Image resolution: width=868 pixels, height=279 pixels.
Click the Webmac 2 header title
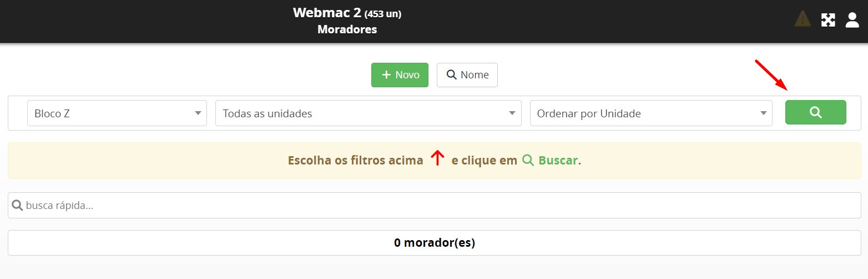(x=327, y=13)
